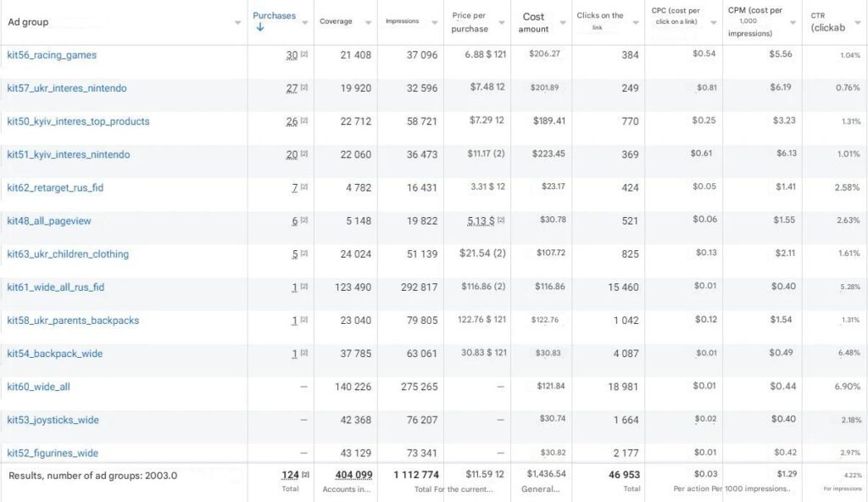The image size is (868, 502).
Task: Open the kit56_racing_games ad group
Action: point(52,55)
